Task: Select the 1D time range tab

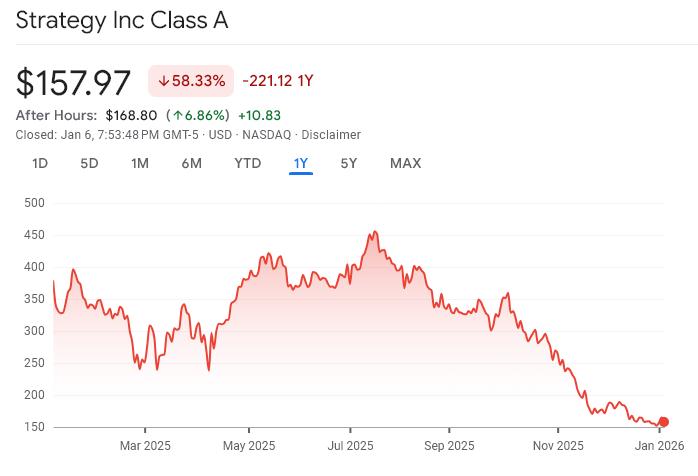Action: click(x=40, y=163)
